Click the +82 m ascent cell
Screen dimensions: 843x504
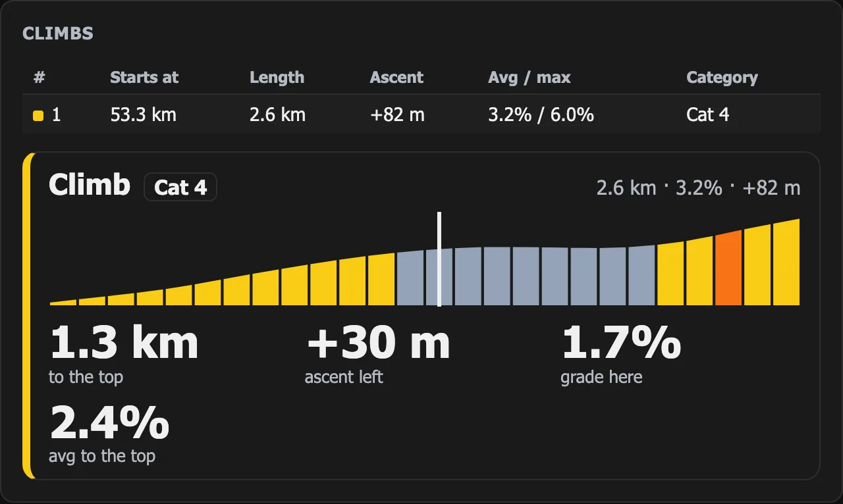[397, 114]
